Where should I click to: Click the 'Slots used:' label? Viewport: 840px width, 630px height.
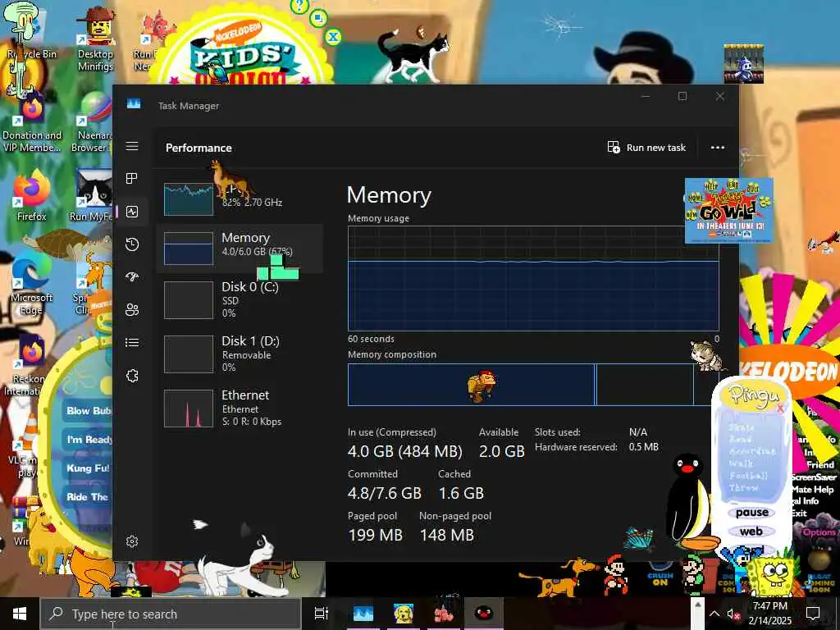pos(557,431)
